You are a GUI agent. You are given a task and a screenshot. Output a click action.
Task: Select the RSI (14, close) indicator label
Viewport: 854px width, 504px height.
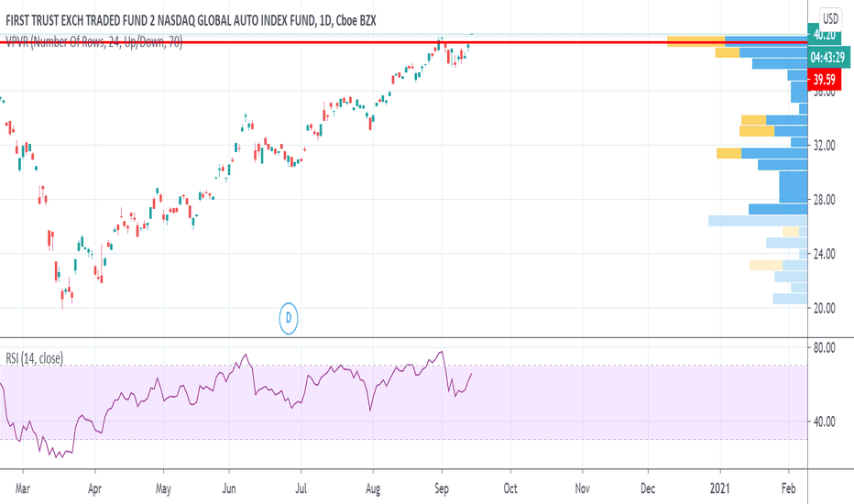pyautogui.click(x=34, y=358)
